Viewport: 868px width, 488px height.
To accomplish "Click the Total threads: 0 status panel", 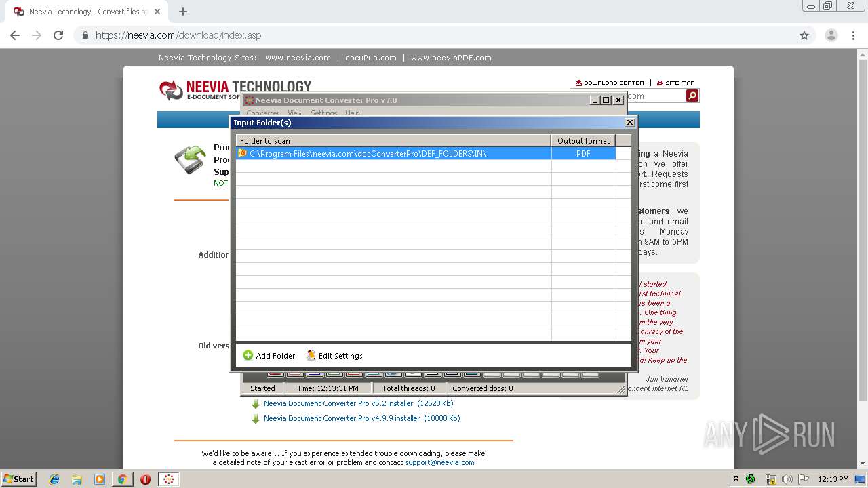I will [x=409, y=388].
